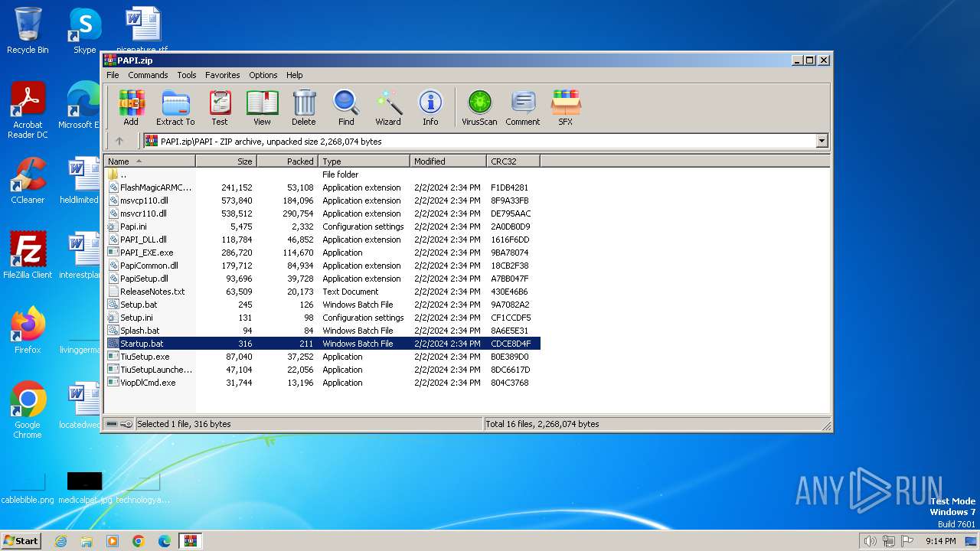
Task: Click the View toolbar icon
Action: 262,107
